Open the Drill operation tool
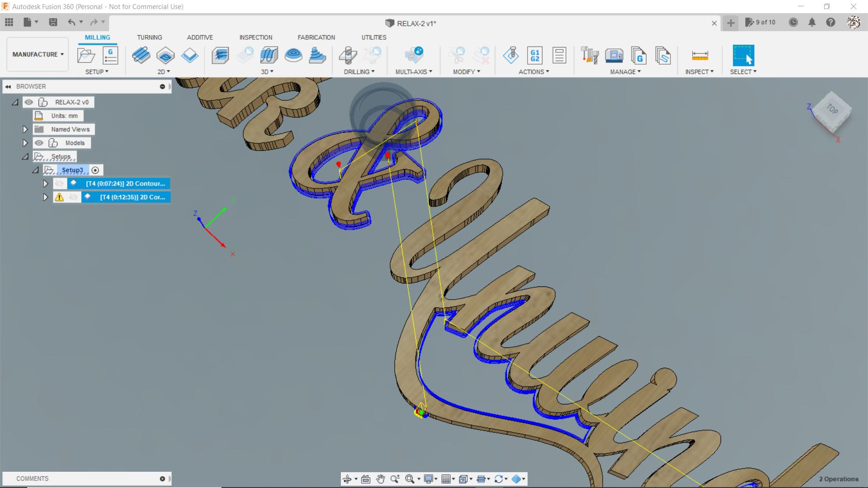The height and width of the screenshot is (488, 868). click(348, 55)
